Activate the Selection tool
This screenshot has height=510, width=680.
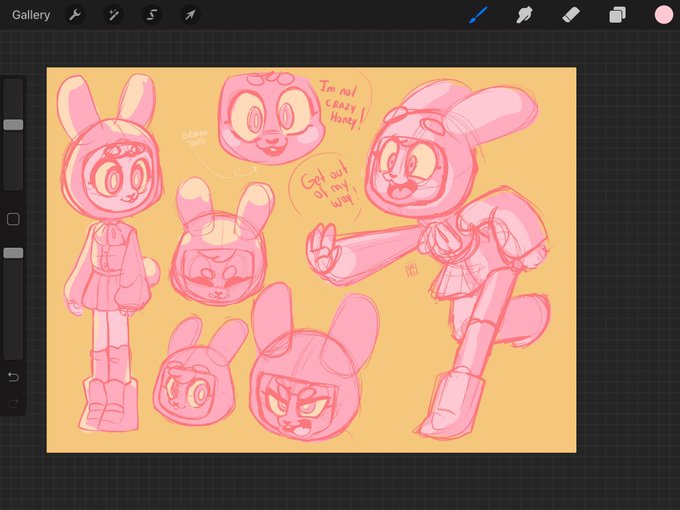pyautogui.click(x=152, y=15)
